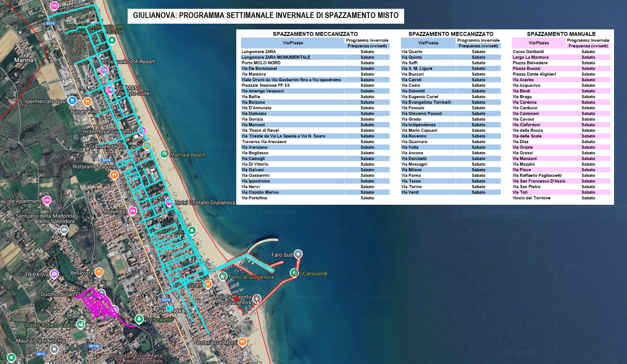Select the Burger King restaurant marker

coord(87,101)
